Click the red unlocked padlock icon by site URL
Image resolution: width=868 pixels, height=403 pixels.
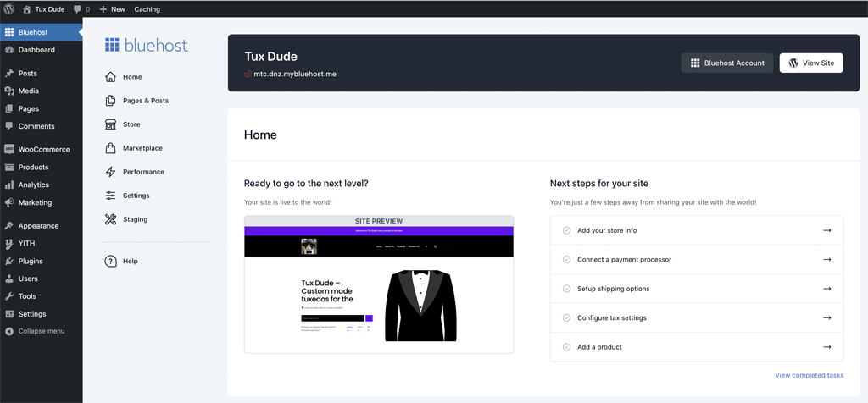[x=248, y=74]
